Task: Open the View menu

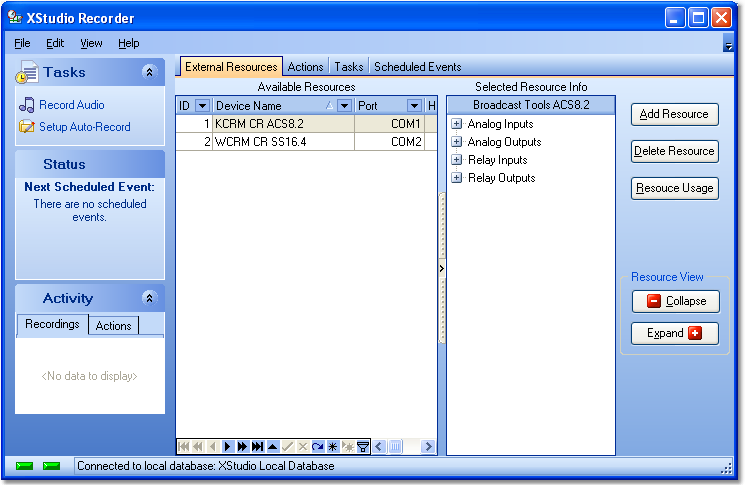Action: [x=91, y=43]
